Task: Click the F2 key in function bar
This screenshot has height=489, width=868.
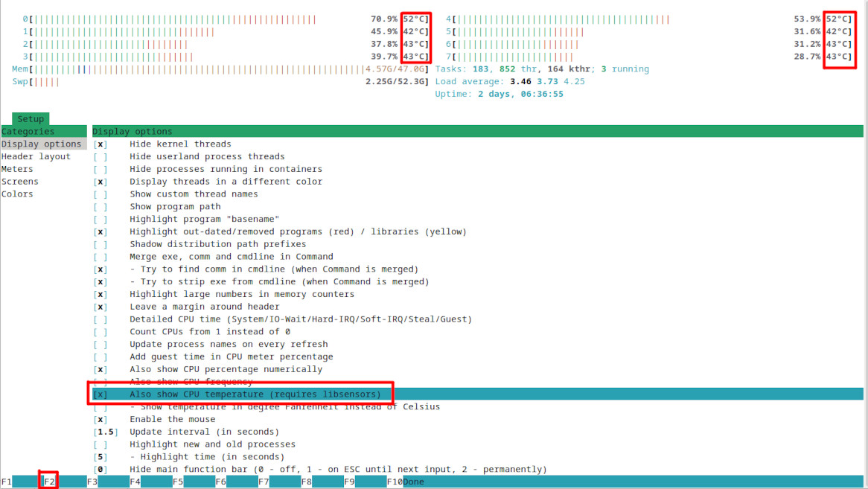Action: (x=49, y=482)
